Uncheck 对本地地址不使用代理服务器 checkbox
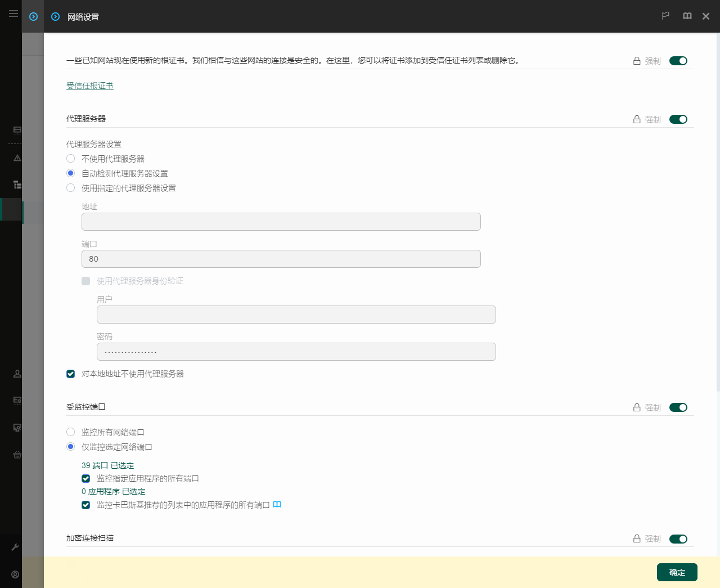Screen dimensions: 720x588 tap(70, 374)
